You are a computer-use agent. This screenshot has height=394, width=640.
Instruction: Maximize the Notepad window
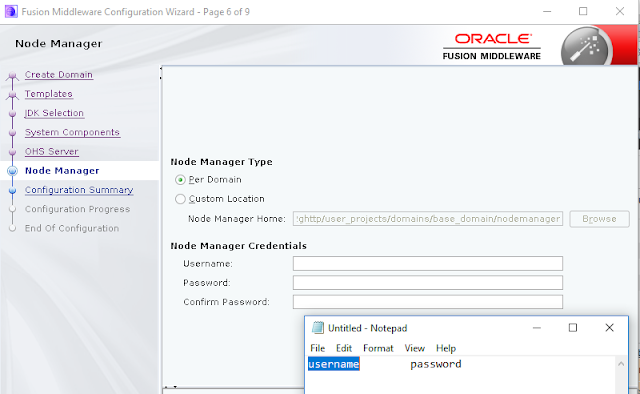[573, 328]
